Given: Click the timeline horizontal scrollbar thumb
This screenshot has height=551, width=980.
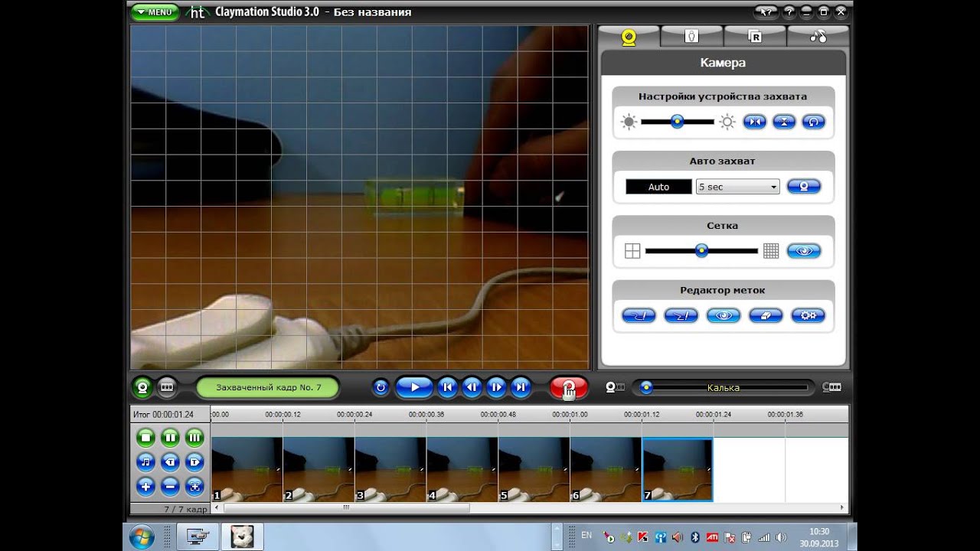Looking at the screenshot, I should click(346, 507).
